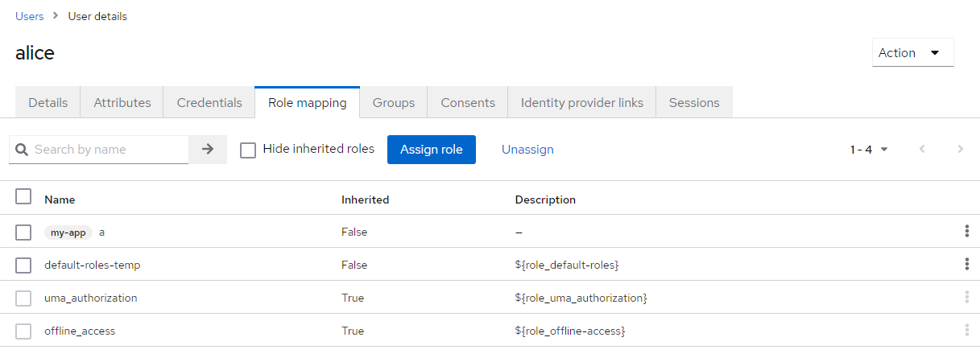Open the Groups tab
980x358 pixels.
pos(394,102)
